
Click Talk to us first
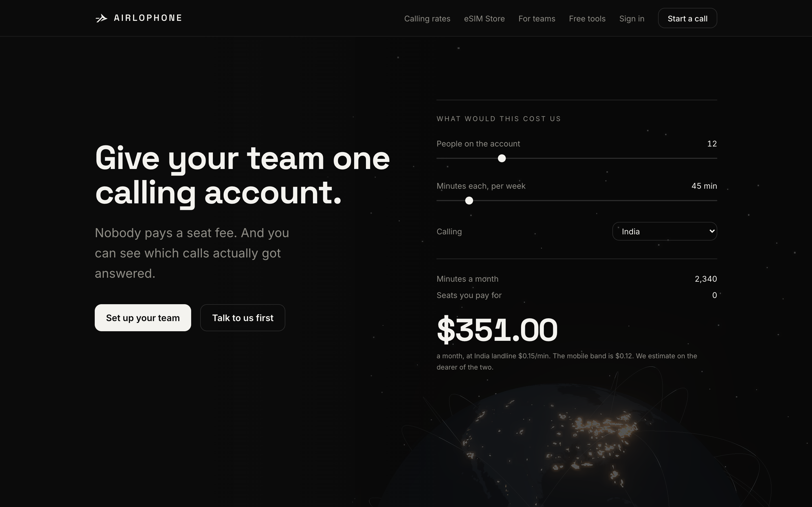pyautogui.click(x=242, y=317)
